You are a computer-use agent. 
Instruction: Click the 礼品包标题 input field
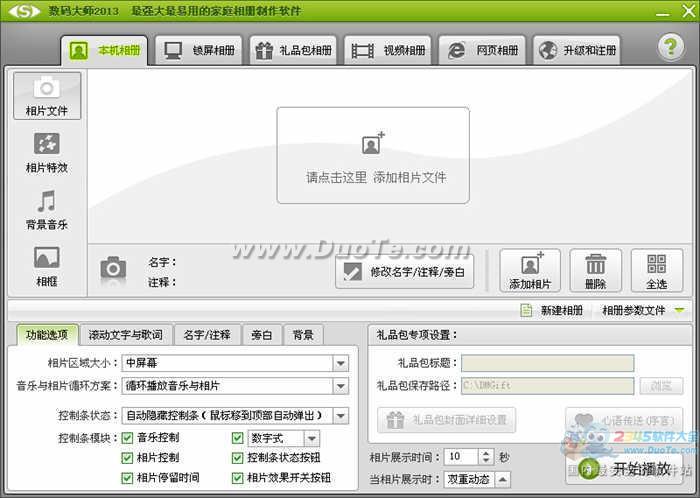click(x=547, y=363)
